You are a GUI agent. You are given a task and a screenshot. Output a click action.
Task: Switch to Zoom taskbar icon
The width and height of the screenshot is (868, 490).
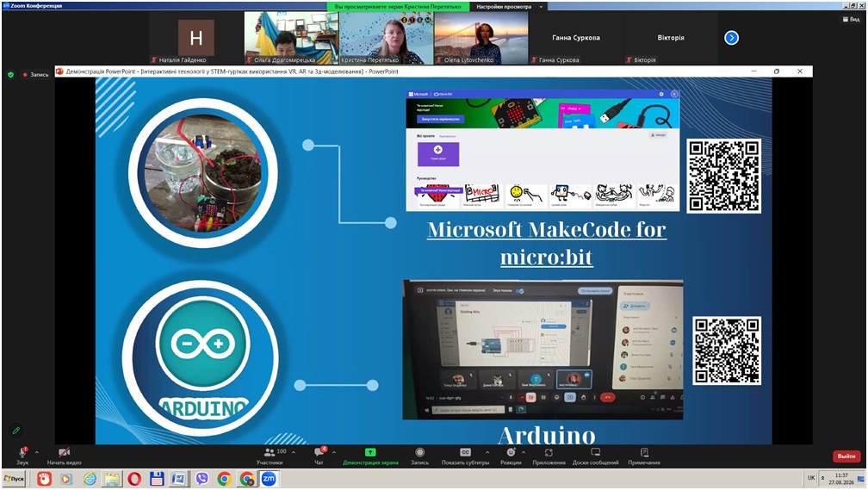269,478
